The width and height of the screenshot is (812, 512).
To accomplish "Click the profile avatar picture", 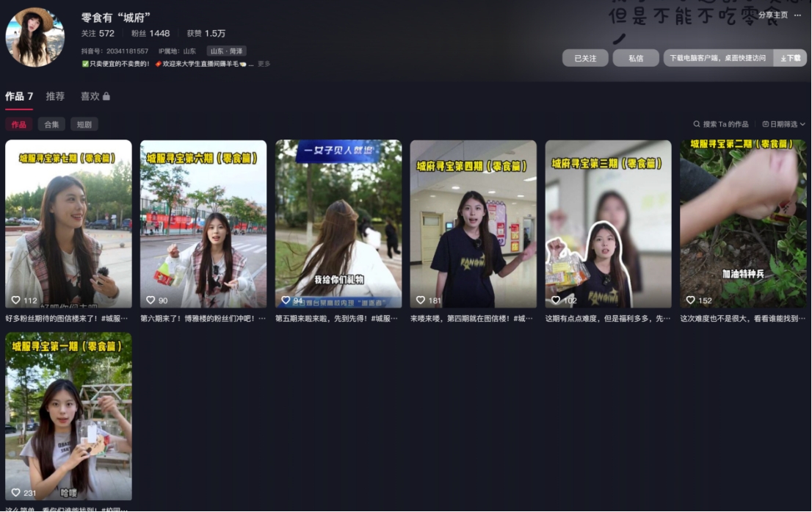I will tap(35, 37).
